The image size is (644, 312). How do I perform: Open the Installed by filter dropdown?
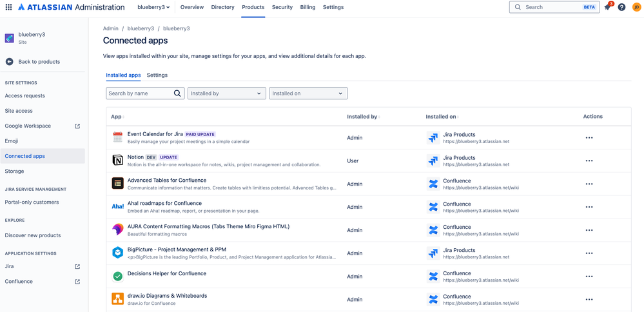pos(227,93)
